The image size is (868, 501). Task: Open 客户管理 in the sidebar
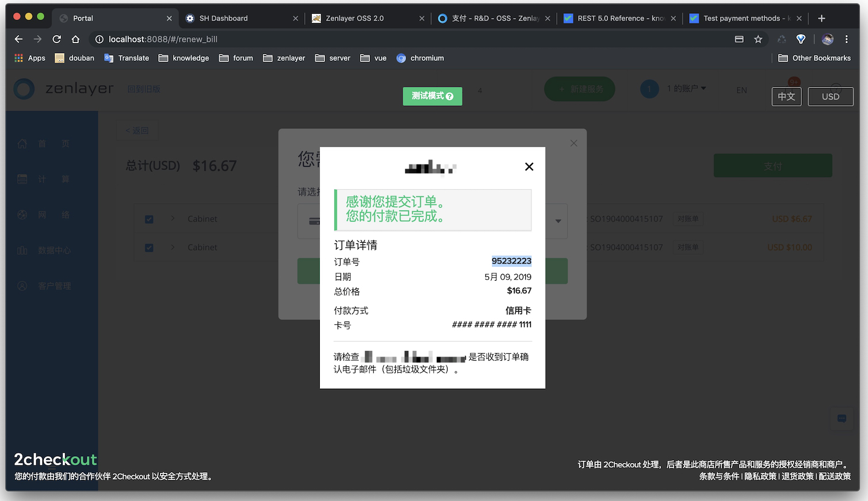click(x=44, y=286)
